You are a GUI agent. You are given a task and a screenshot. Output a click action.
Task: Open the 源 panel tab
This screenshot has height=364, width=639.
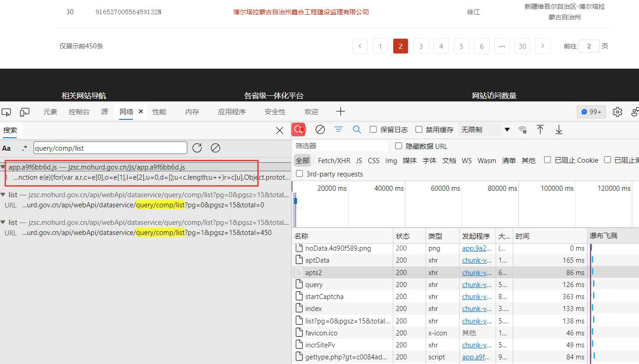(x=105, y=112)
